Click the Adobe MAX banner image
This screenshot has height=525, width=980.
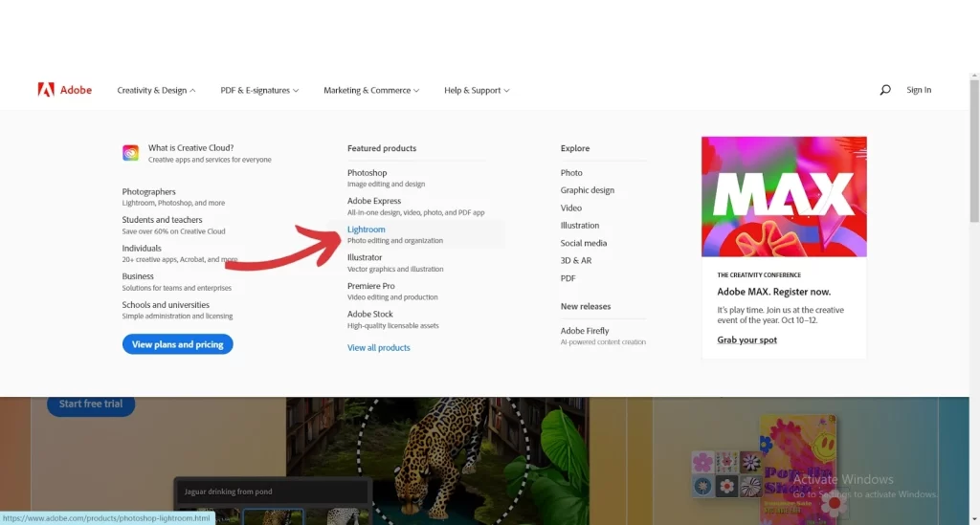pyautogui.click(x=784, y=197)
